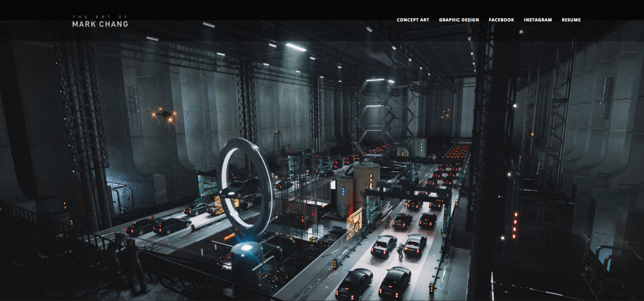The height and width of the screenshot is (301, 644).
Task: Click The Art of Mark Chang logo
Action: [100, 22]
